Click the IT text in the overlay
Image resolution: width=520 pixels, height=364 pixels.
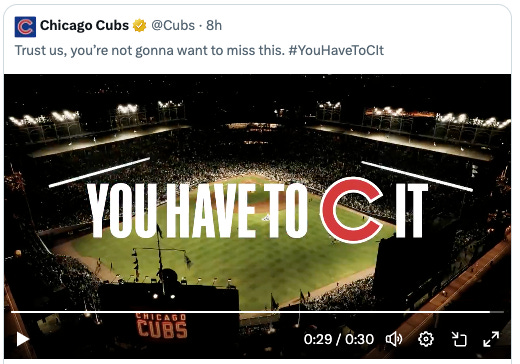[x=412, y=211]
